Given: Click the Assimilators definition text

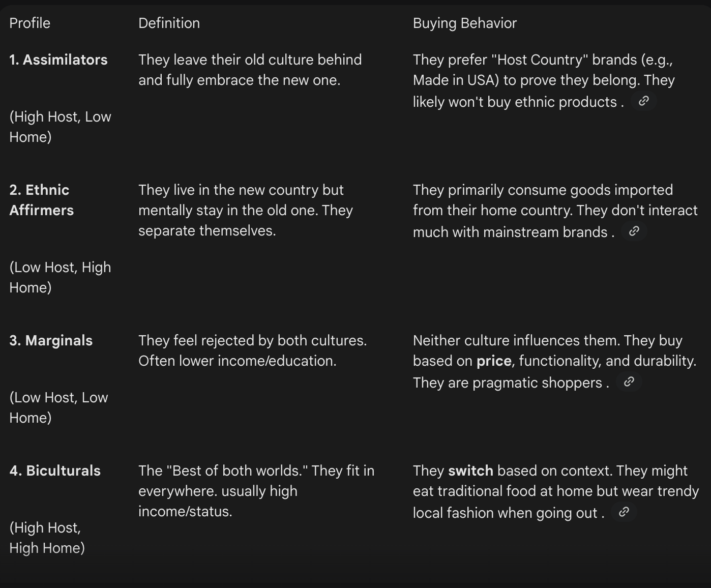Looking at the screenshot, I should [250, 70].
